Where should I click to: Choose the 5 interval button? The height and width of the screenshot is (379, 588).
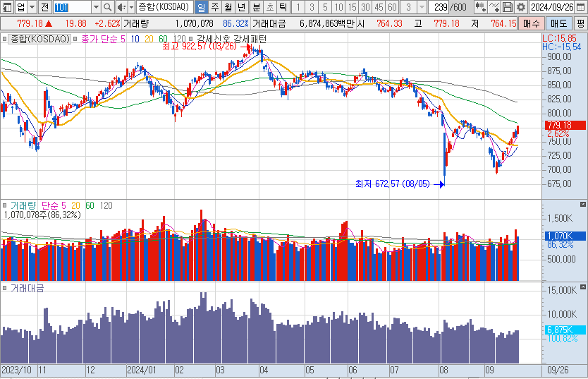click(x=325, y=7)
